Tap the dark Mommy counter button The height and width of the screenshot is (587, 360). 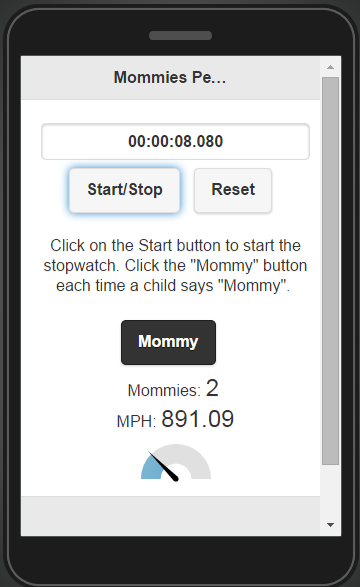[168, 342]
